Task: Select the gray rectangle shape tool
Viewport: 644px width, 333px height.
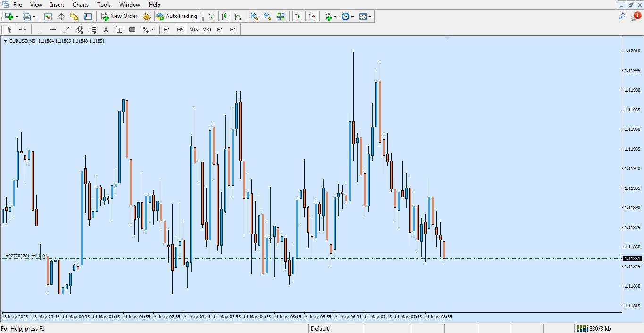Action: [x=133, y=29]
